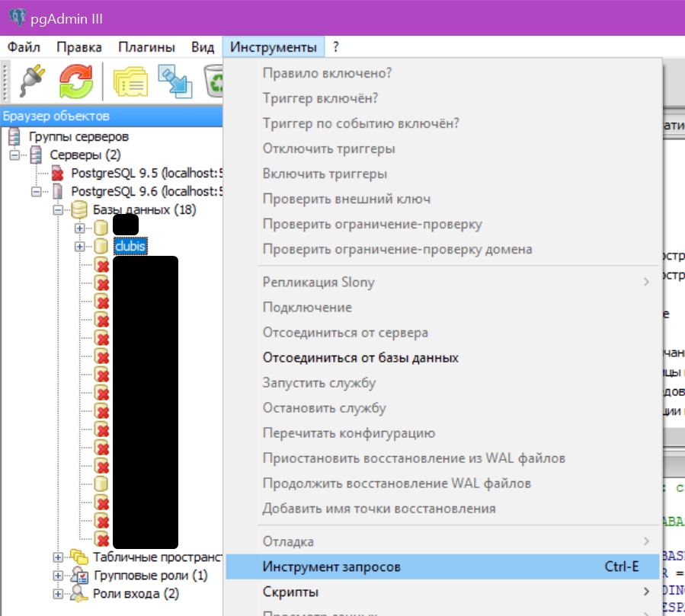This screenshot has width=685, height=616.
Task: Open the Properties toolbar icon with yellow sheets
Action: tap(130, 81)
